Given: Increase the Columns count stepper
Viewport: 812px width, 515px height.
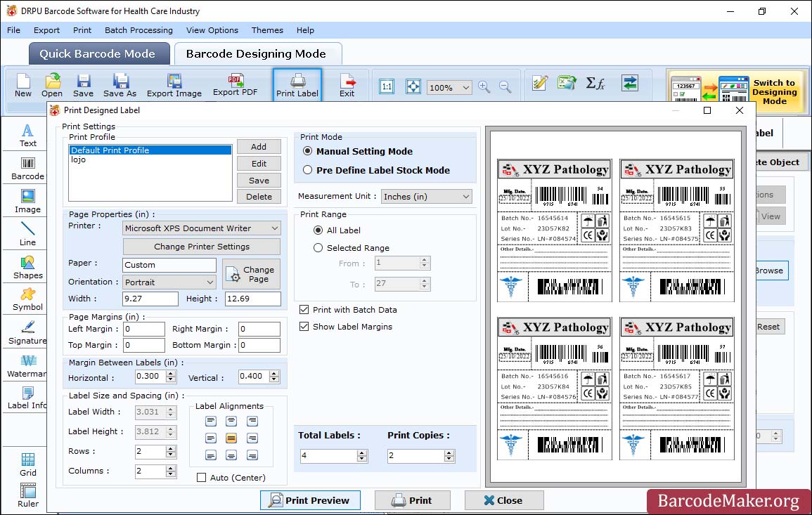Looking at the screenshot, I should (171, 468).
